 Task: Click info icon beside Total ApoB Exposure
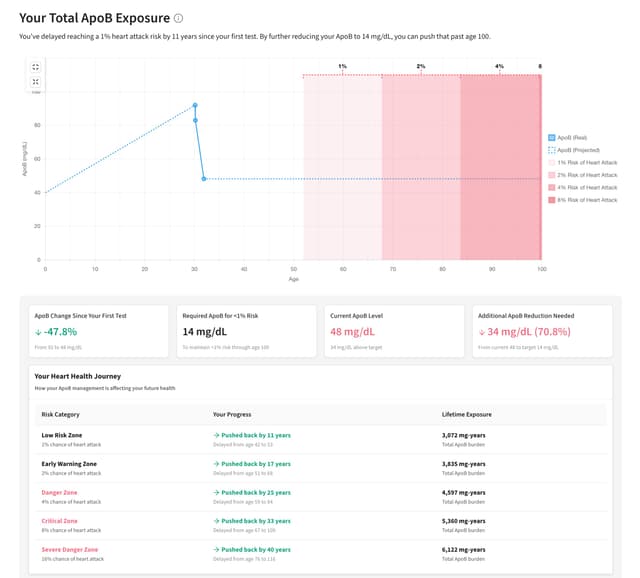click(x=178, y=18)
